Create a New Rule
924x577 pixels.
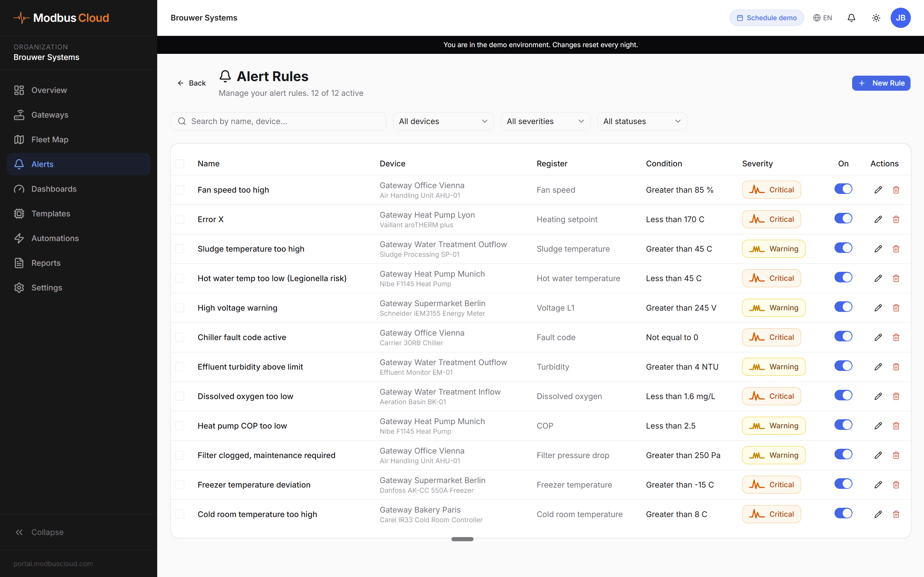pos(881,83)
